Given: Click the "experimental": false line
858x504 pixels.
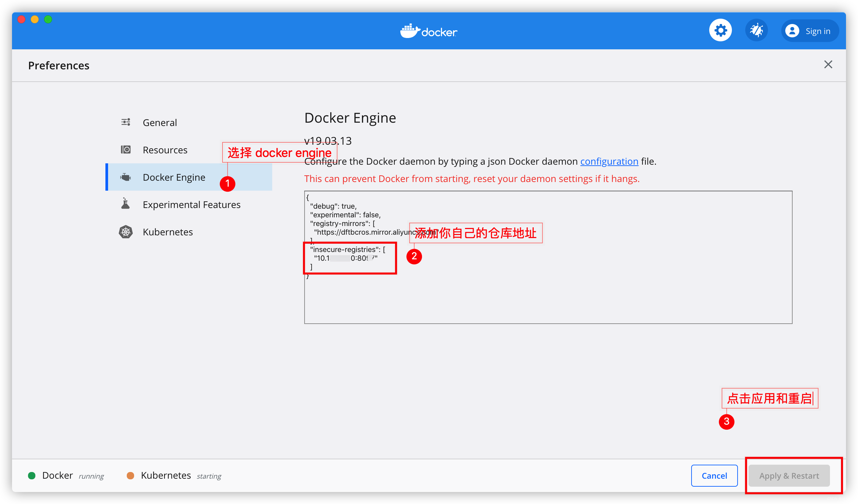Looking at the screenshot, I should [x=345, y=215].
